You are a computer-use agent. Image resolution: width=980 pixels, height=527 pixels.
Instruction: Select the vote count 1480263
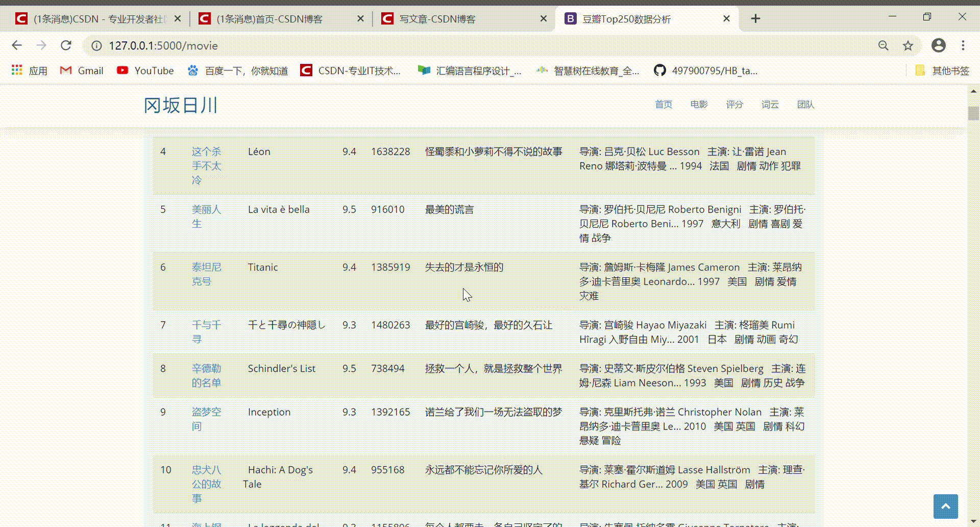[x=390, y=325]
